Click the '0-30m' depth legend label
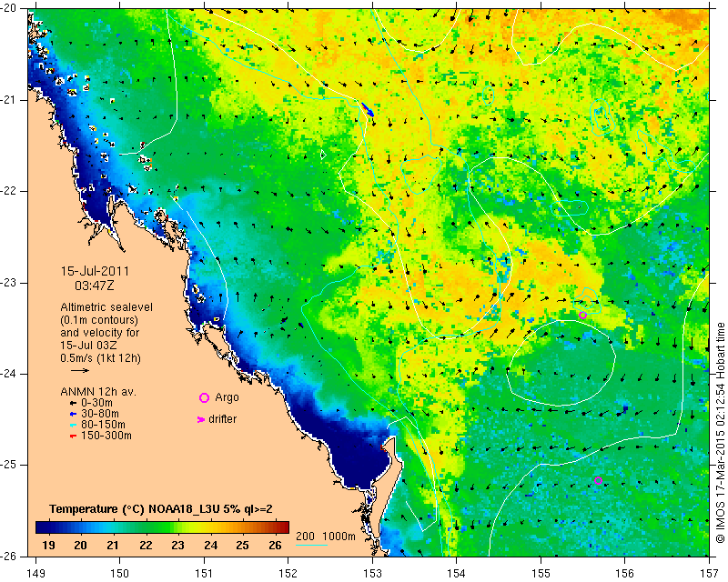The height and width of the screenshot is (582, 728). (x=96, y=403)
